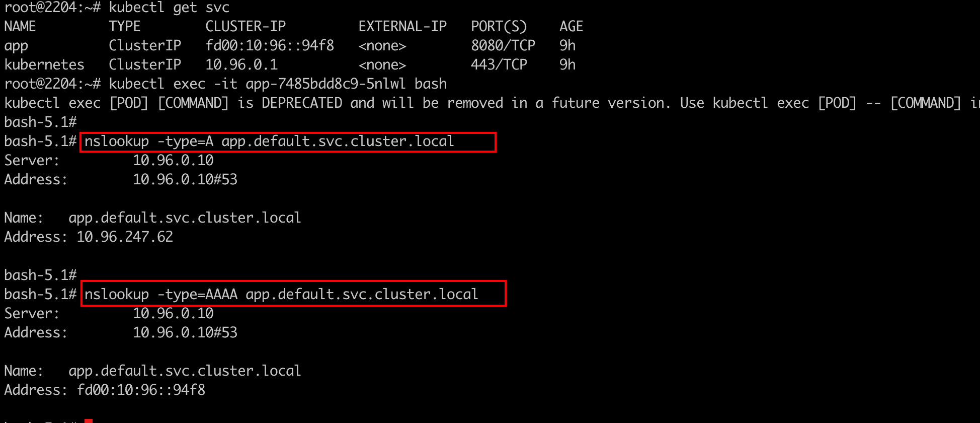Screen dimensions: 980x423
Task: Click the TYPE column header
Action: coord(125,27)
